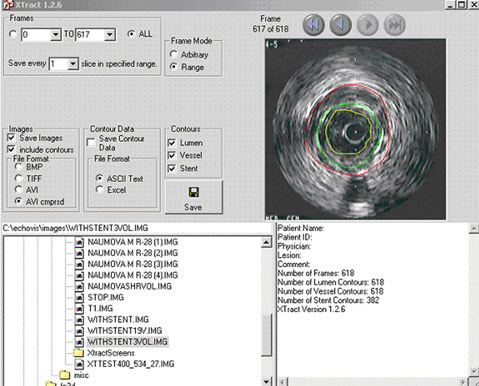Click the WITHSTENT.IMG file icon
Screen dimensions: 479x386
79,320
